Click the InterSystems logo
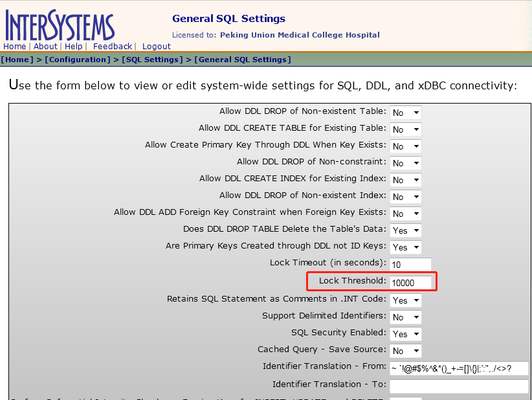 tap(60, 25)
